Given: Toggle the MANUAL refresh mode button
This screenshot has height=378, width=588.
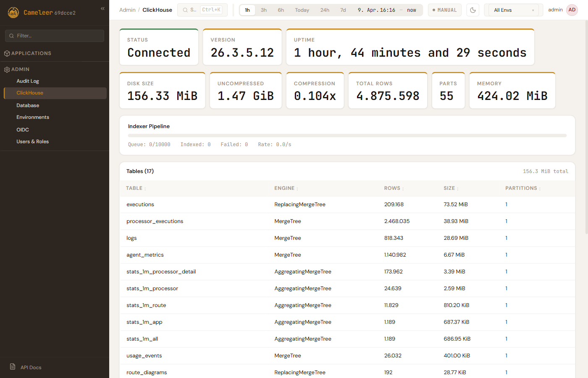Looking at the screenshot, I should pos(444,10).
